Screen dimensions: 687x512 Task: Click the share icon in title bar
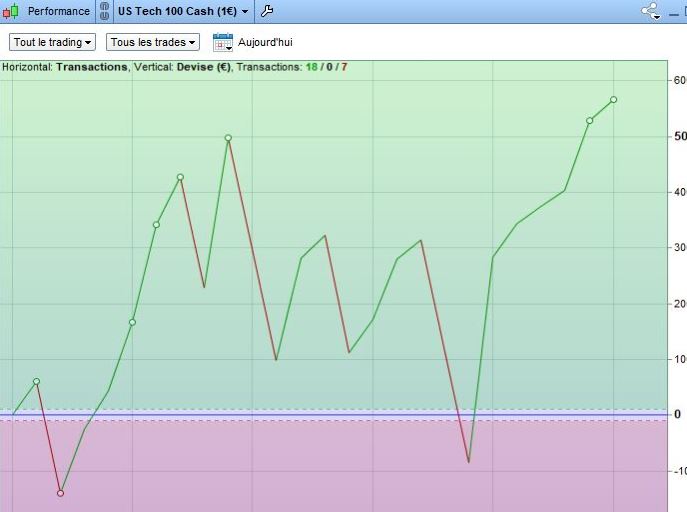coord(651,11)
